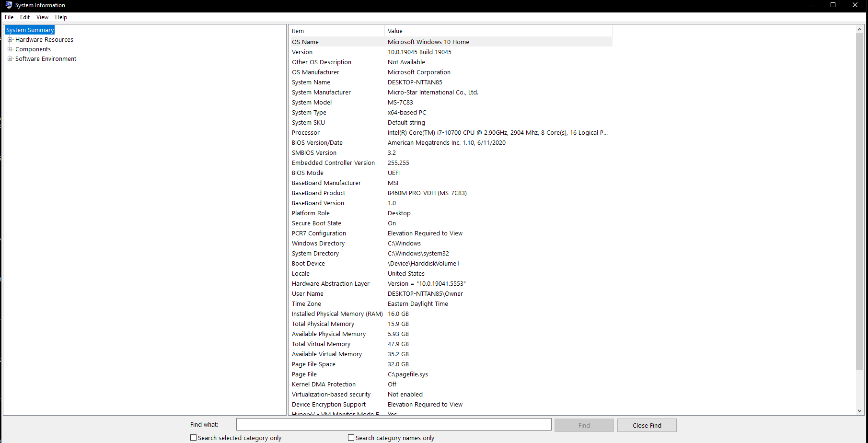Open the File menu

click(9, 17)
